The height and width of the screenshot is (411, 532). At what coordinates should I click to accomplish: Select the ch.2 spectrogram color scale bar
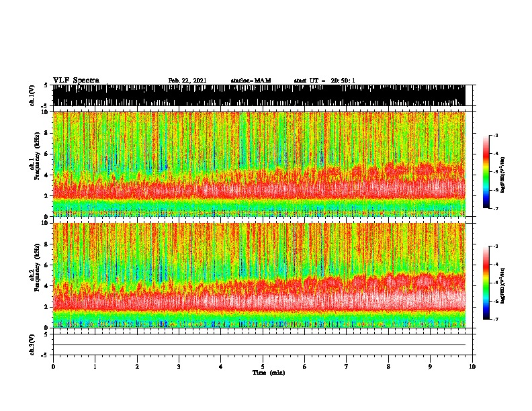tap(486, 283)
